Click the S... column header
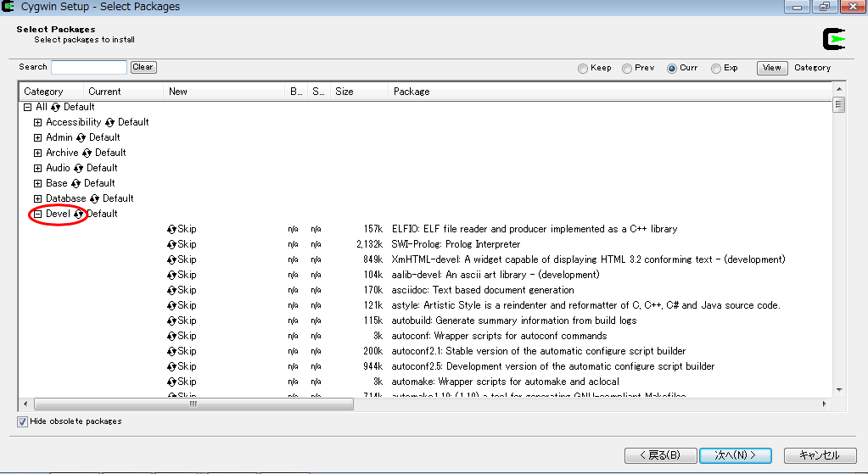The width and height of the screenshot is (868, 474). 319,92
